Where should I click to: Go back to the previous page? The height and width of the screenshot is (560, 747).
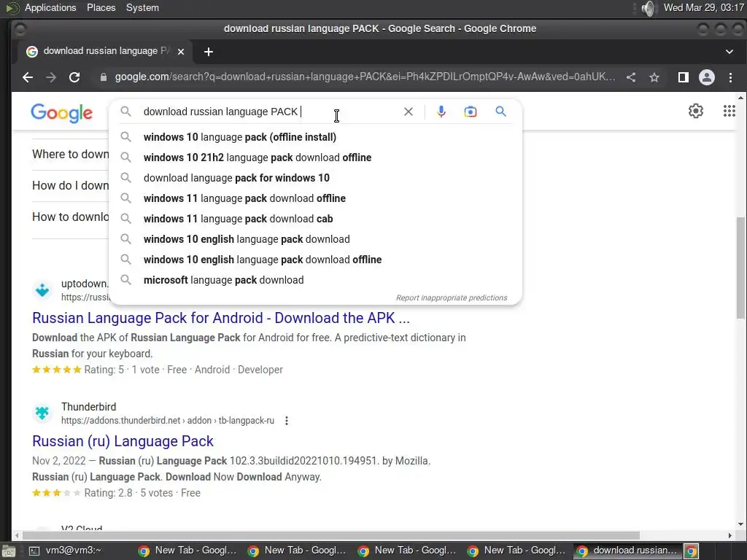click(28, 77)
